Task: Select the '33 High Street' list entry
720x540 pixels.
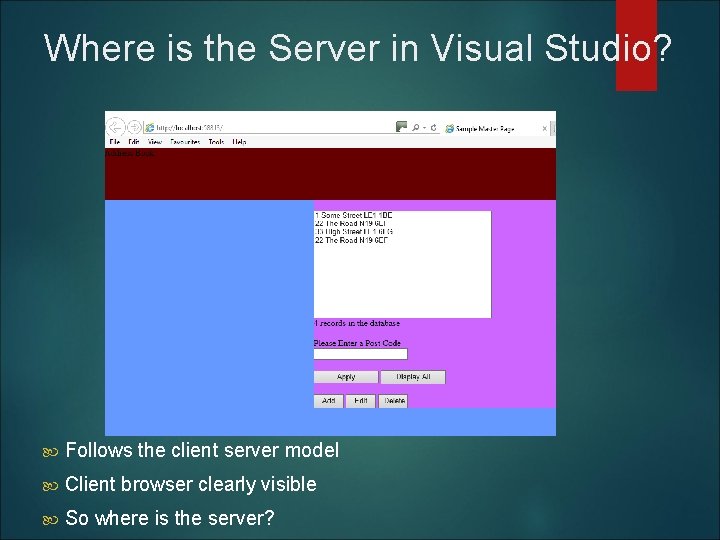Action: [354, 231]
